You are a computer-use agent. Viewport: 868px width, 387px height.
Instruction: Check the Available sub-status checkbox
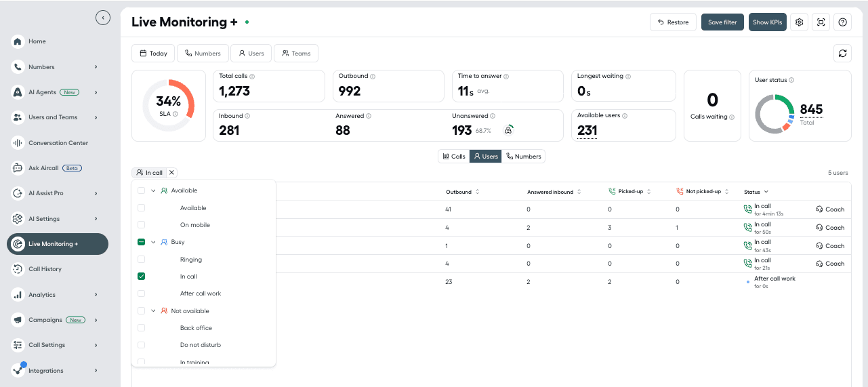(141, 208)
